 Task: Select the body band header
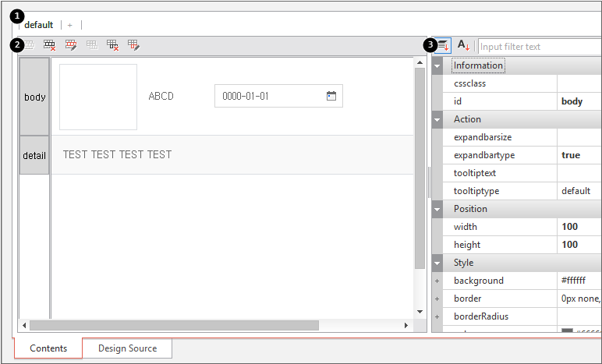click(x=34, y=97)
